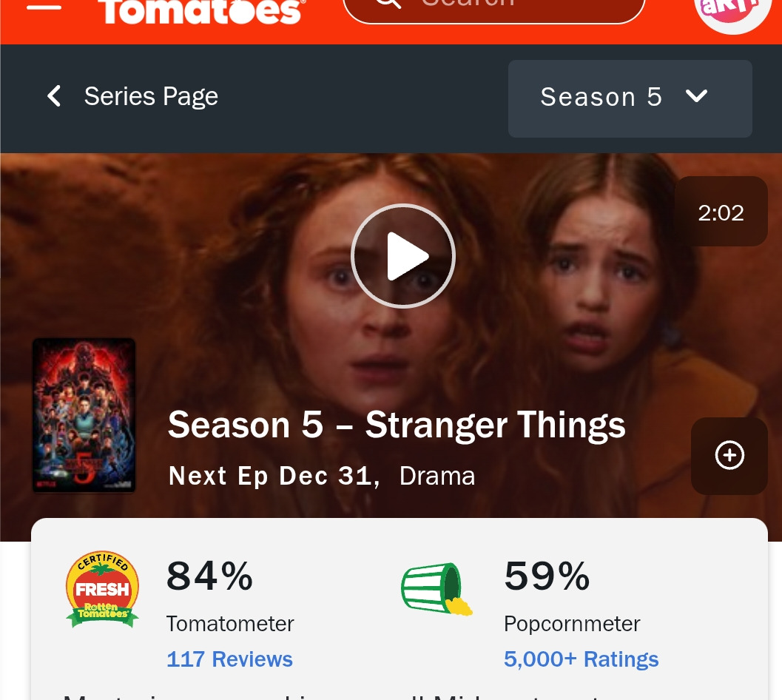Play the Stranger Things trailer
Image resolution: width=782 pixels, height=700 pixels.
click(x=403, y=256)
